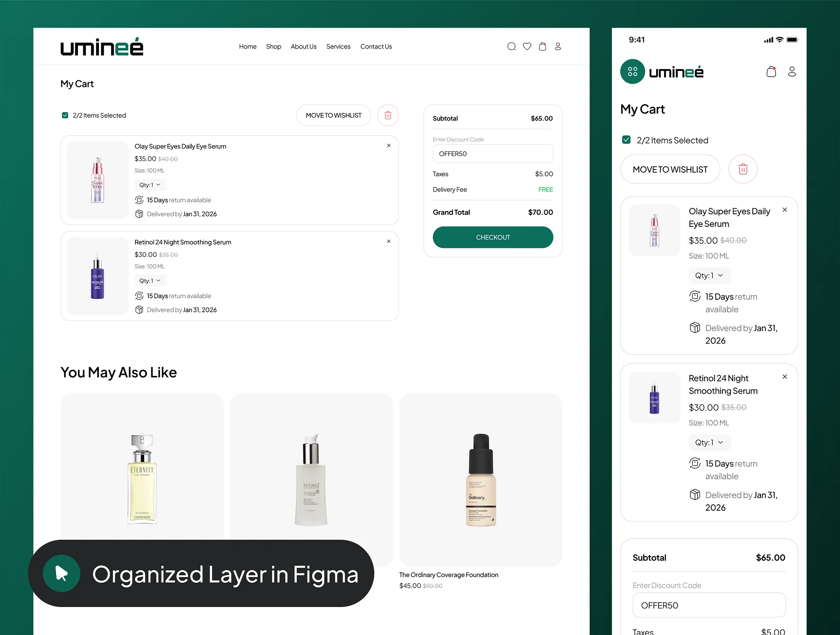Delete selected items with desktop trash icon
The height and width of the screenshot is (635, 840).
pos(388,115)
